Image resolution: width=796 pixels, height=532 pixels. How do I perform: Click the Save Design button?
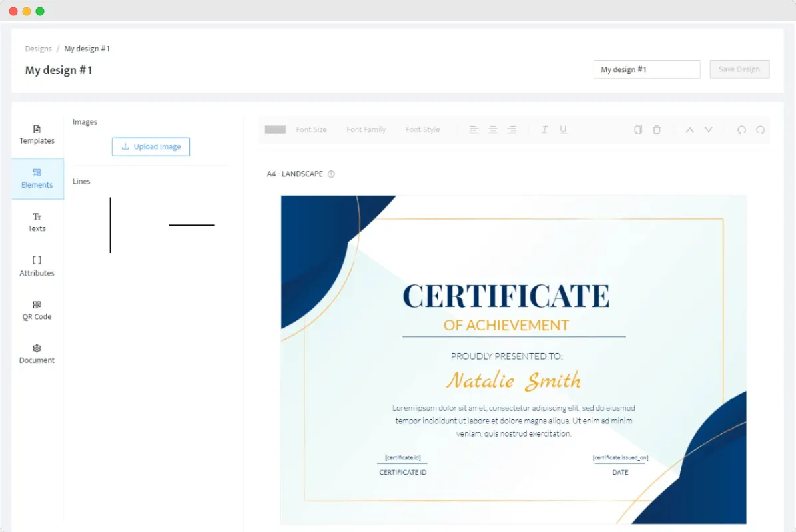coord(739,69)
